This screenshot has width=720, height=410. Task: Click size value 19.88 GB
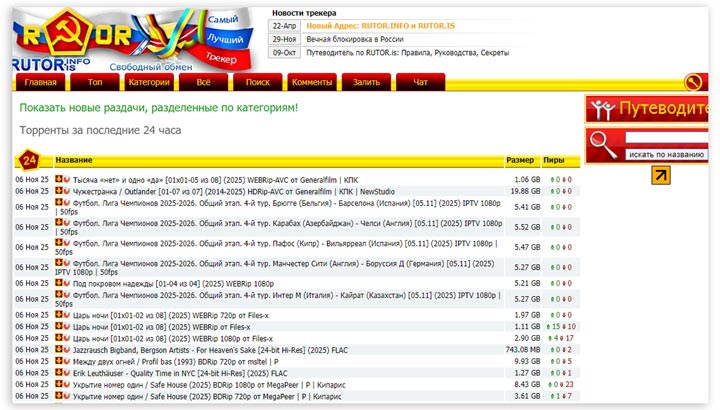click(x=525, y=191)
